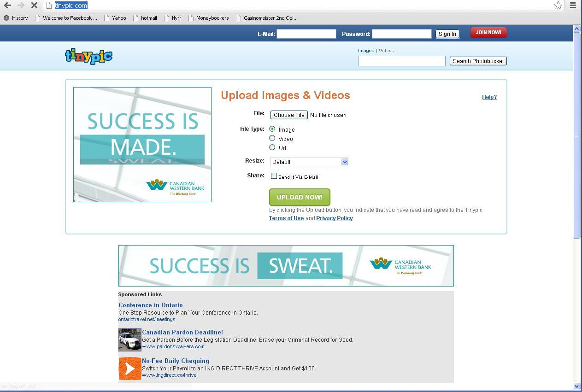The width and height of the screenshot is (582, 392).
Task: Click the page scrollbar down arrow
Action: pyautogui.click(x=576, y=386)
